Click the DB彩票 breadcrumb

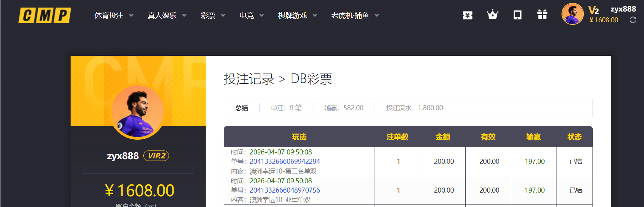(x=311, y=79)
